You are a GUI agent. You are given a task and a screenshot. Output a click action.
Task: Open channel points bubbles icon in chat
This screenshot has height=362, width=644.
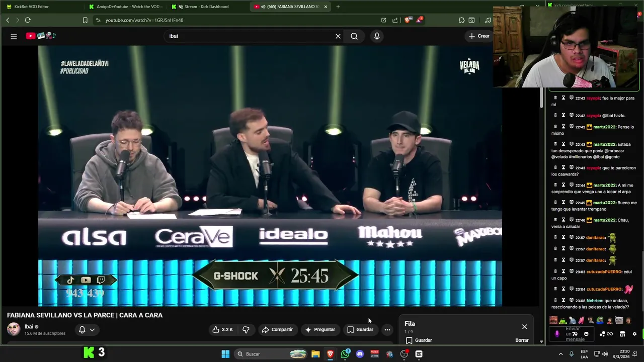[x=602, y=334]
